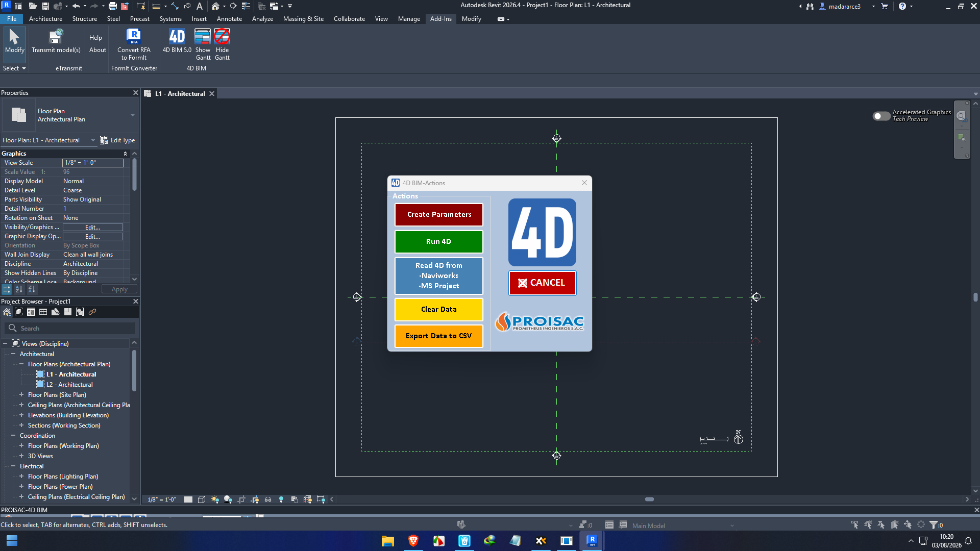Toggle the Temporary View Properties icon
Viewport: 980px width, 551px height.
tap(295, 499)
